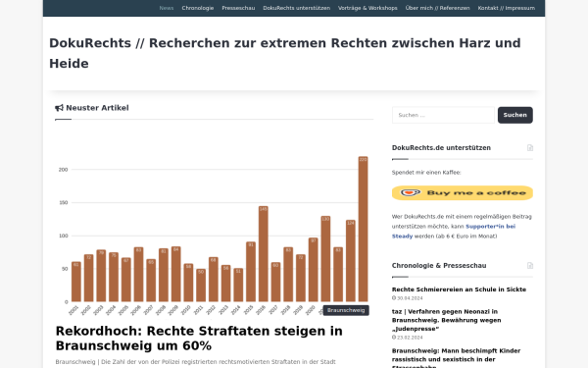Viewport: 588px width, 368px height.
Task: Click the Chronologie & Presseschau heading text
Action: pyautogui.click(x=439, y=266)
